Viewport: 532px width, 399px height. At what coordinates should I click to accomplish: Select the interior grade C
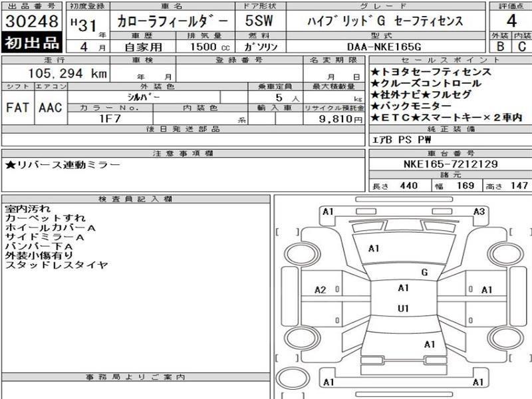click(522, 46)
